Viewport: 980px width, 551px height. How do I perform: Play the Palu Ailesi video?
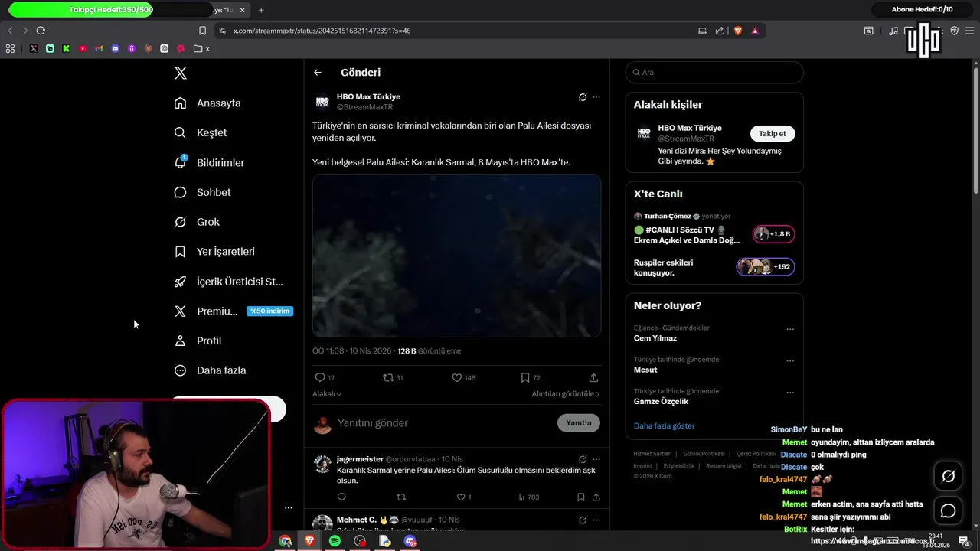pyautogui.click(x=456, y=256)
